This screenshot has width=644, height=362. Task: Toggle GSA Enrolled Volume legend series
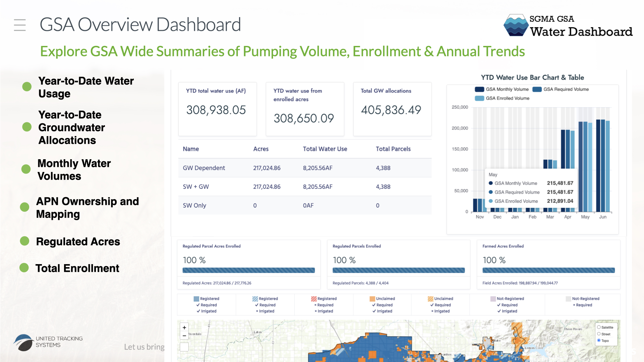502,98
